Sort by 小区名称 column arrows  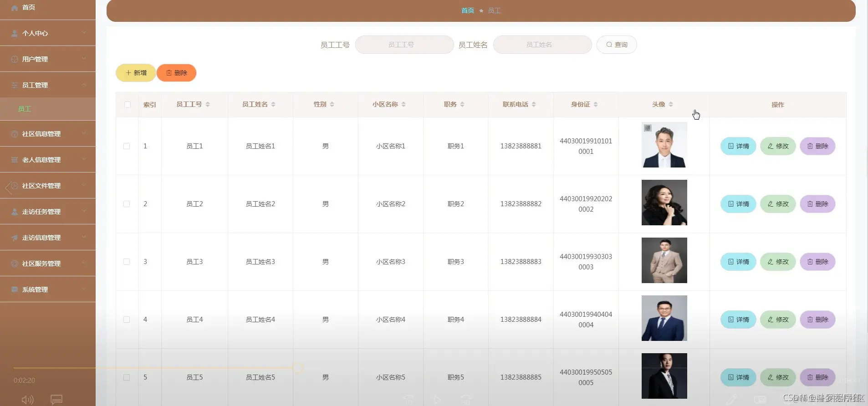coord(403,104)
